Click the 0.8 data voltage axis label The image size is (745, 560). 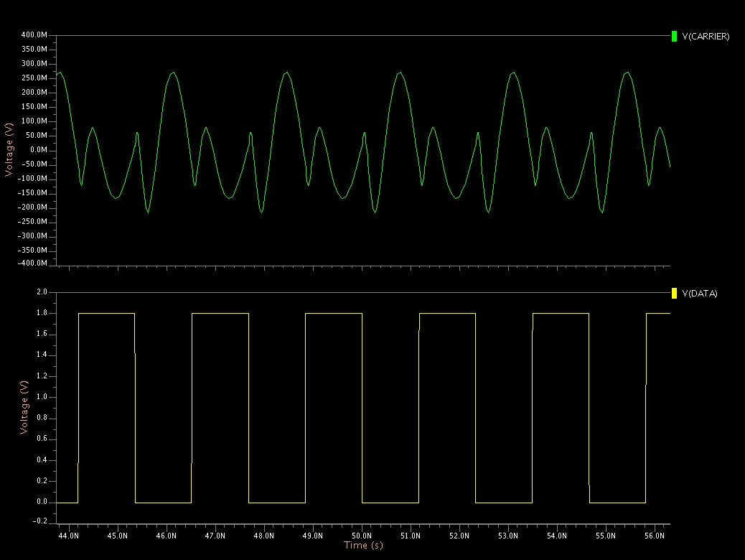click(42, 418)
